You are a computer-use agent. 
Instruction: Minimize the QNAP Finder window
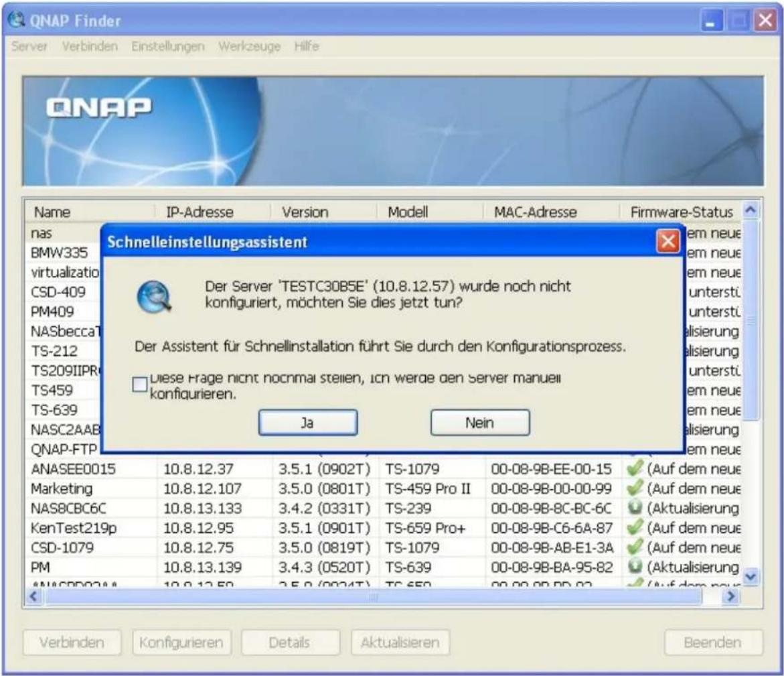point(711,21)
